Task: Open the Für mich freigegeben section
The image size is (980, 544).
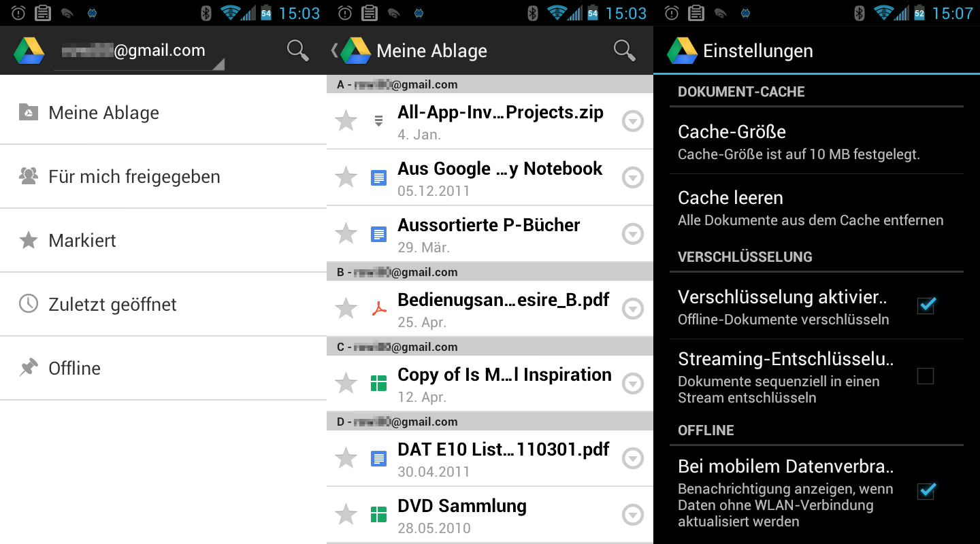Action: (x=134, y=177)
